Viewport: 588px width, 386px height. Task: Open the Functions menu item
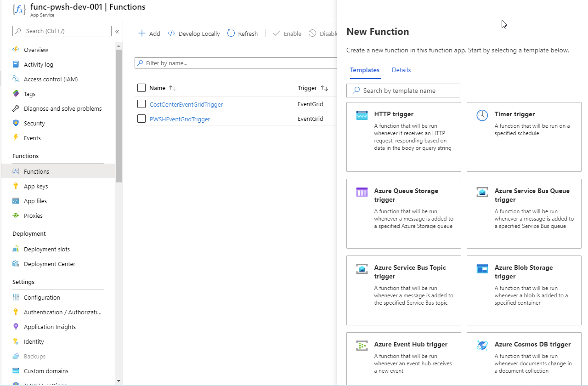58,171
